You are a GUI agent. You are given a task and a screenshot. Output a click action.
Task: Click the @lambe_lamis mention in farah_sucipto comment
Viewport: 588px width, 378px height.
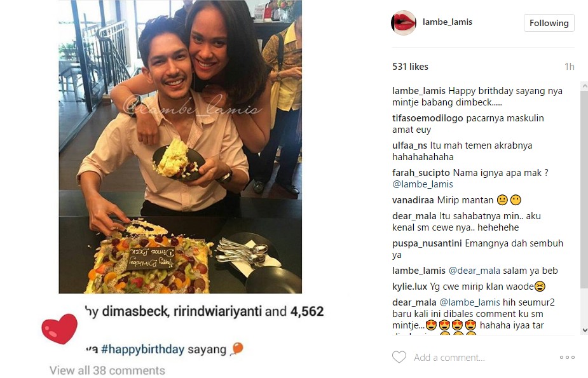[x=423, y=184]
